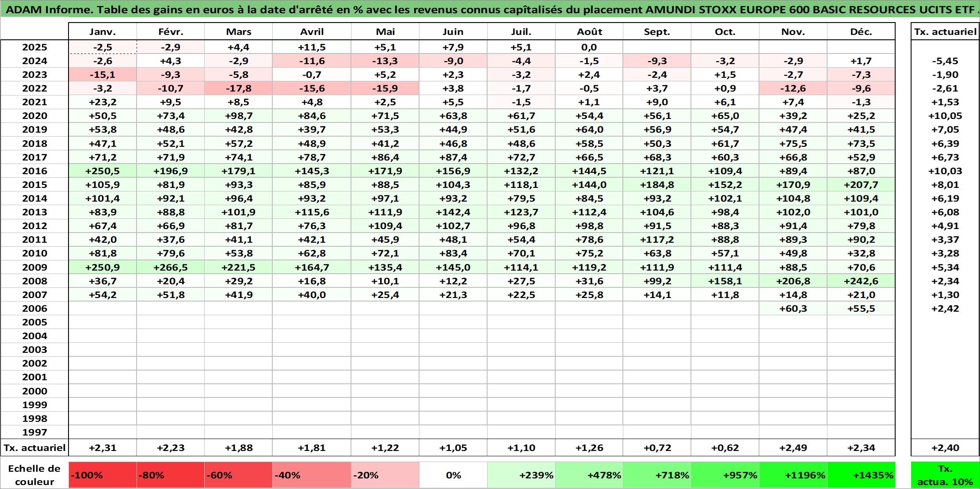Screen dimensions: 980x489
Task: Select the 2025 row label
Action: pyautogui.click(x=34, y=47)
